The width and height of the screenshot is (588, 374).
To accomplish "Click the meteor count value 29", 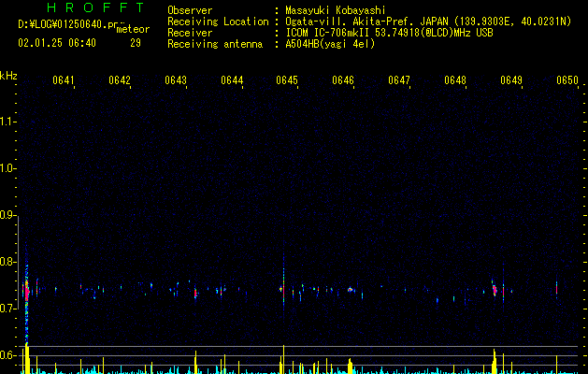I will click(x=136, y=43).
